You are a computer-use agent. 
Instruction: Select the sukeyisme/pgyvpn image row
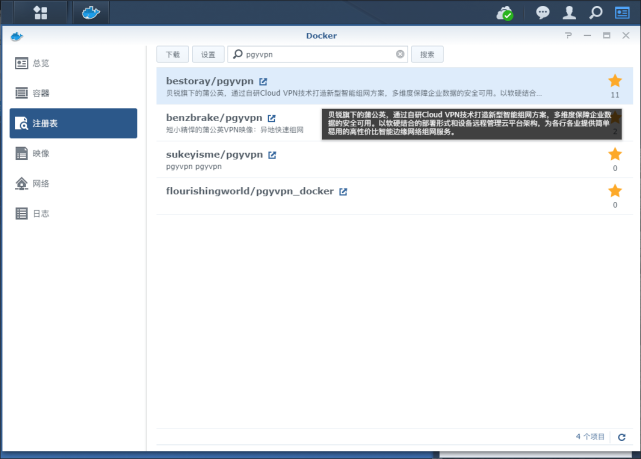(x=394, y=159)
